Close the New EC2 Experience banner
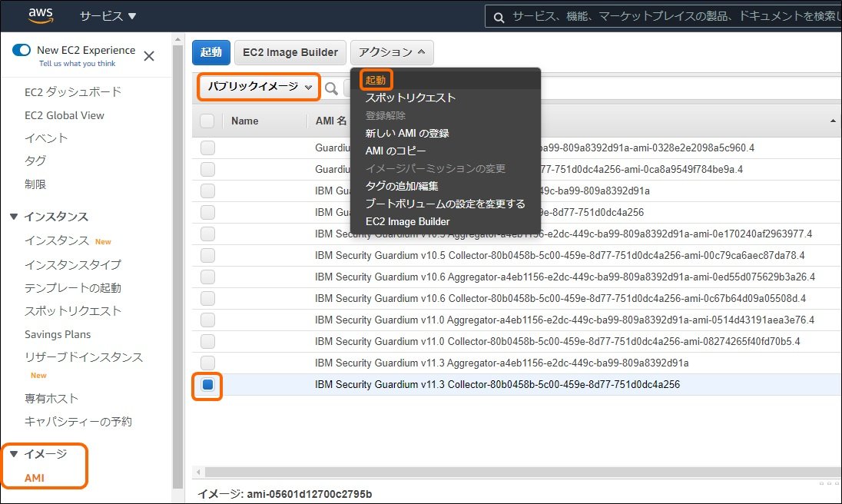This screenshot has height=504, width=842. 149,56
